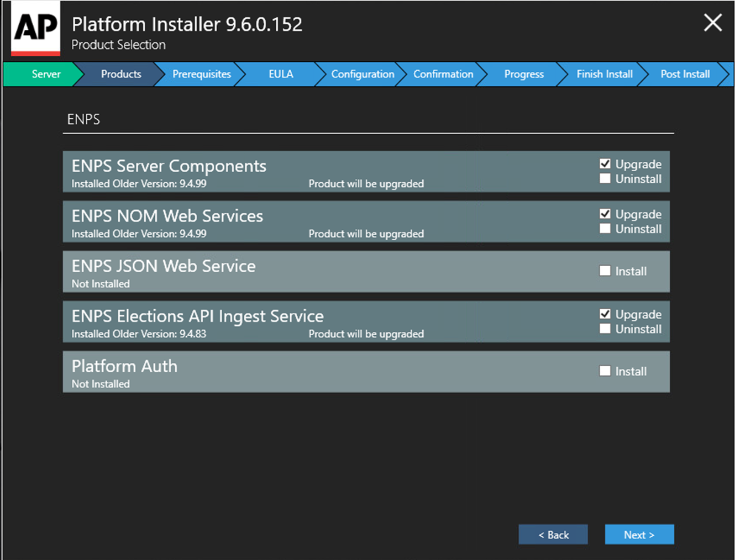Click the ENPS section heading
The image size is (735, 560).
click(83, 119)
